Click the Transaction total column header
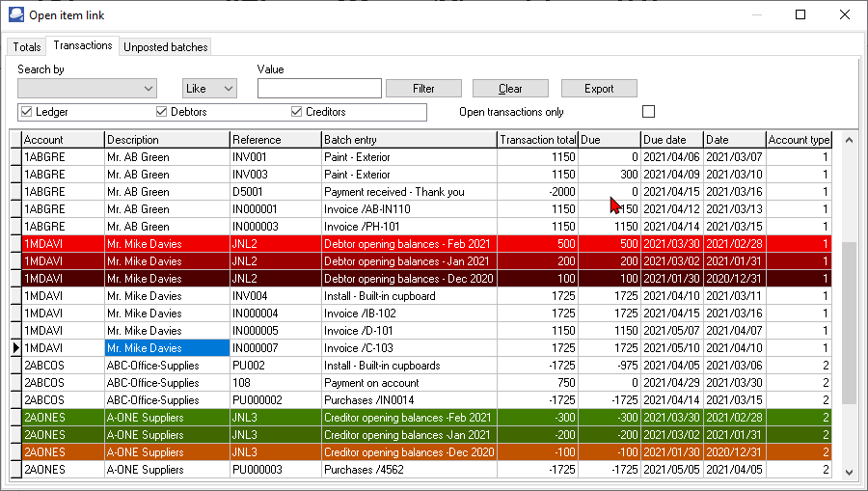This screenshot has height=491, width=868. tap(537, 140)
